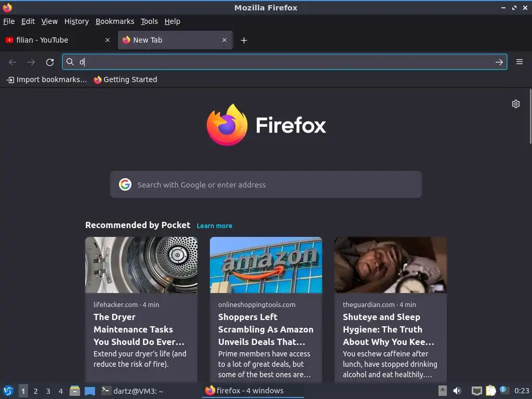Open the Bookmarks menu

[115, 21]
